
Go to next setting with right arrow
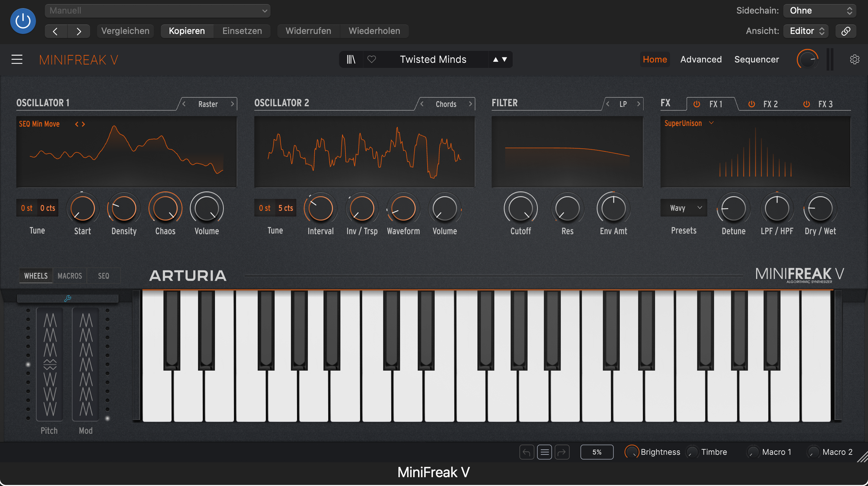pos(79,31)
